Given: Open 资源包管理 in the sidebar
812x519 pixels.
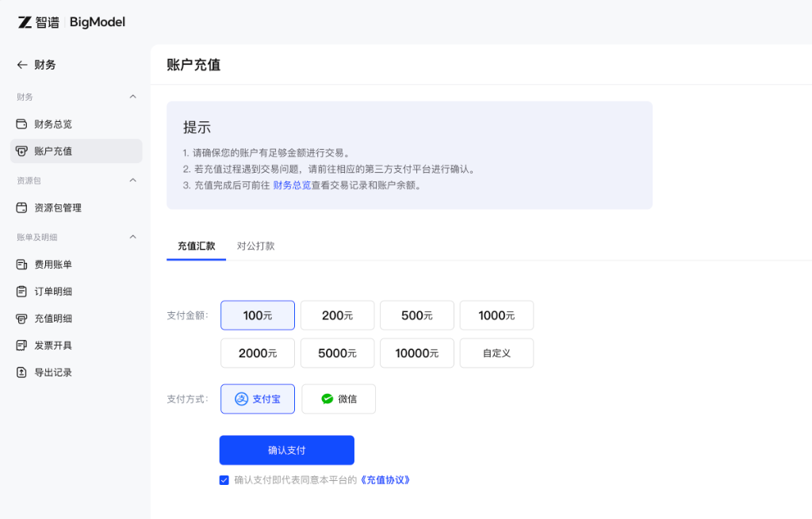Looking at the screenshot, I should click(76, 208).
